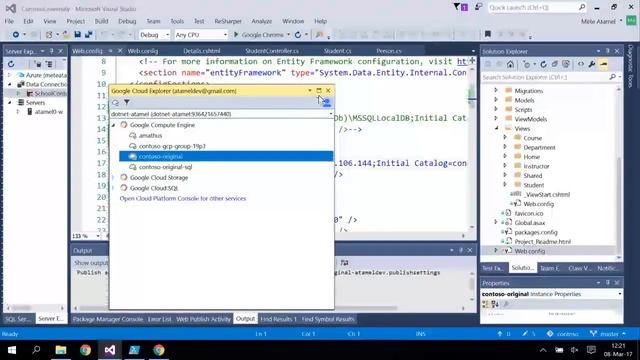Toggle the highlighted Preview Selected Items icon
Viewport: 640px width, 360px height.
pyautogui.click(x=604, y=64)
